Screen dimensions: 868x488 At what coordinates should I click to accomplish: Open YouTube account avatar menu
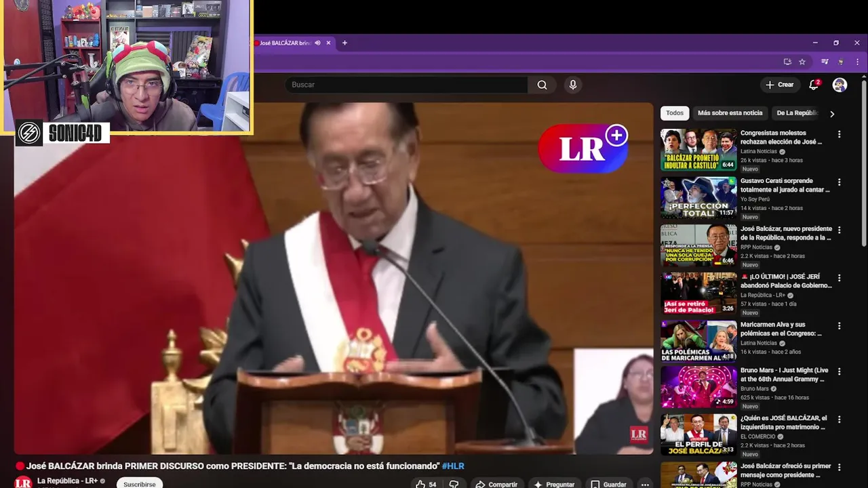click(840, 85)
